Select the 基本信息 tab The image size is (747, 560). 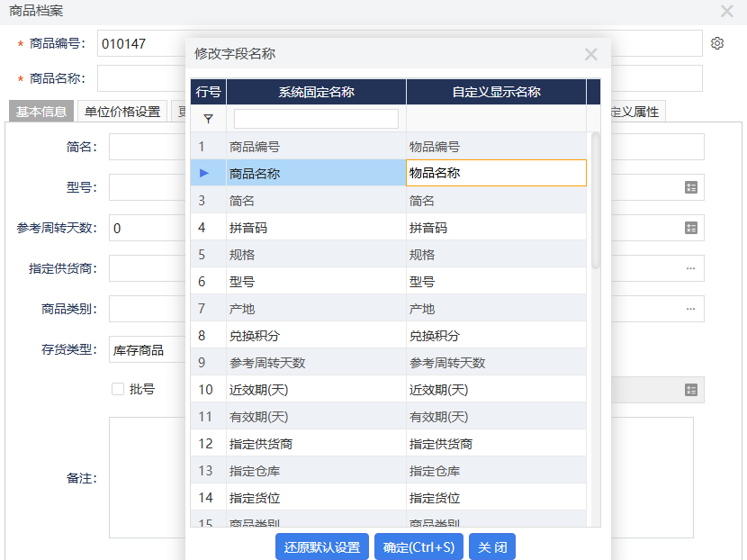[41, 111]
